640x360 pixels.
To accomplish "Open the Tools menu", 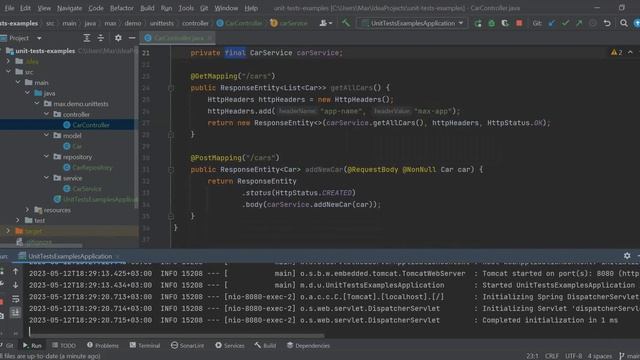I will click(x=186, y=8).
